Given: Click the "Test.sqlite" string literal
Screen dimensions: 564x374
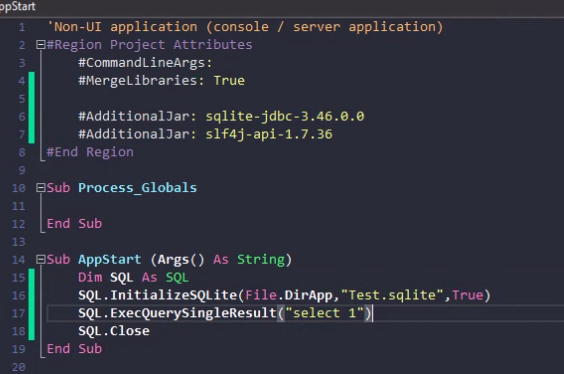Looking at the screenshot, I should pyautogui.click(x=392, y=295).
